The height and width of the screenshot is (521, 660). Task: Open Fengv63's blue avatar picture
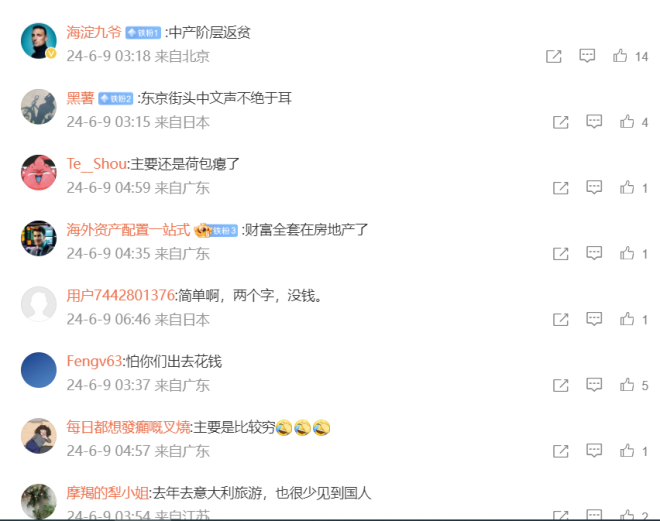click(x=39, y=370)
